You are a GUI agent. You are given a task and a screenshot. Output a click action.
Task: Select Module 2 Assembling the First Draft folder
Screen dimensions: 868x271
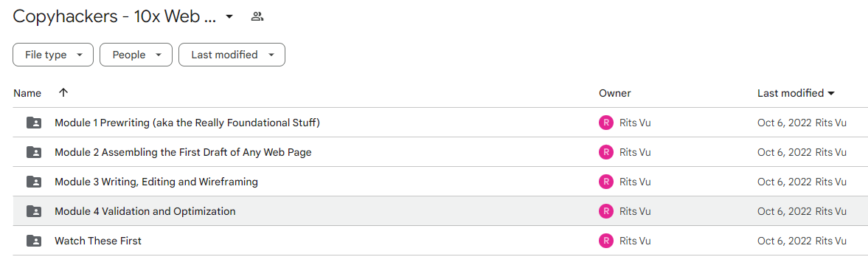coord(183,152)
